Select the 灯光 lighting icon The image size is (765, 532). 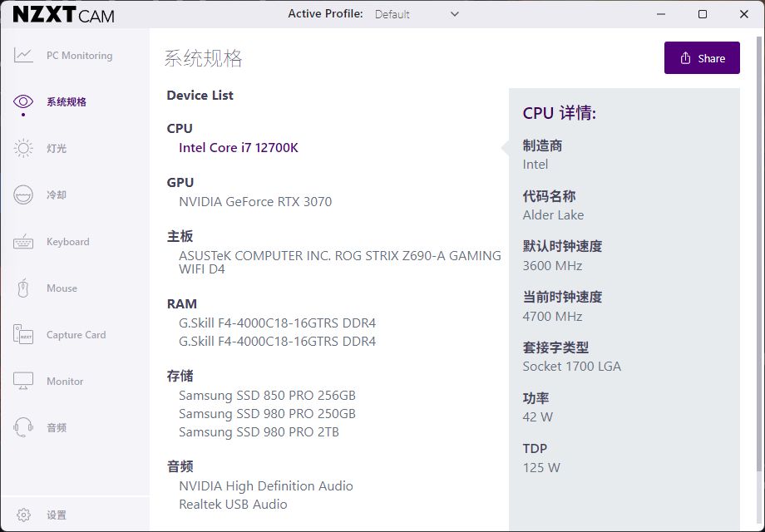pos(24,148)
